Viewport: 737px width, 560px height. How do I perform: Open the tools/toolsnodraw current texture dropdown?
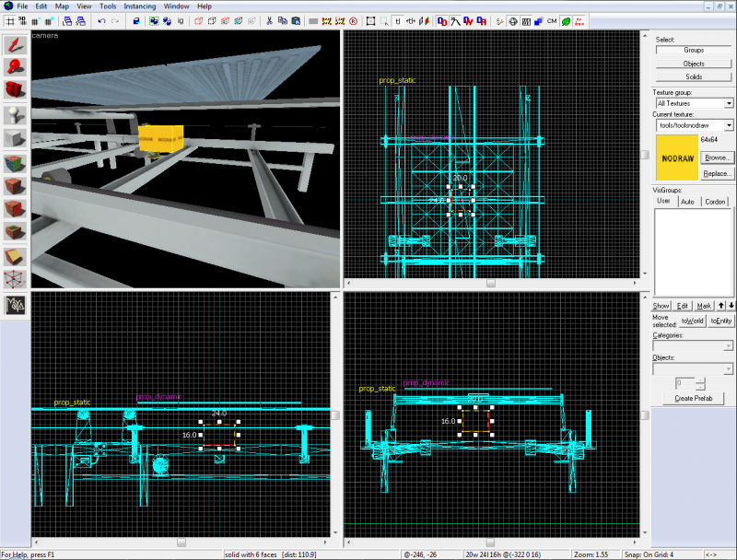pyautogui.click(x=729, y=123)
